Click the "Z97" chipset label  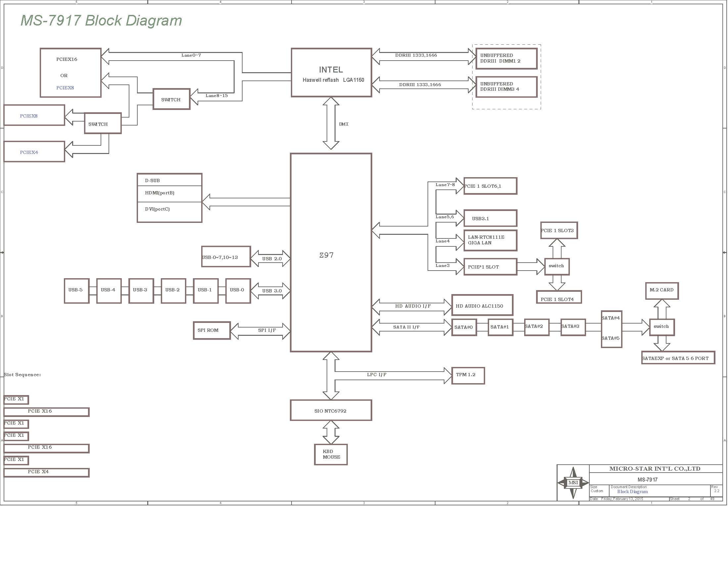326,255
